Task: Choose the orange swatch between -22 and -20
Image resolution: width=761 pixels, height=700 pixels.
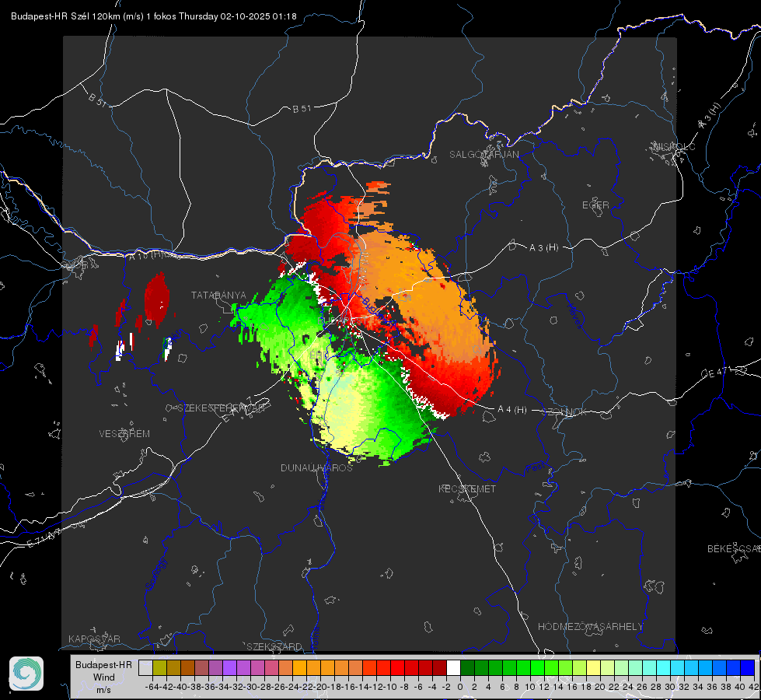Action: coord(313,667)
